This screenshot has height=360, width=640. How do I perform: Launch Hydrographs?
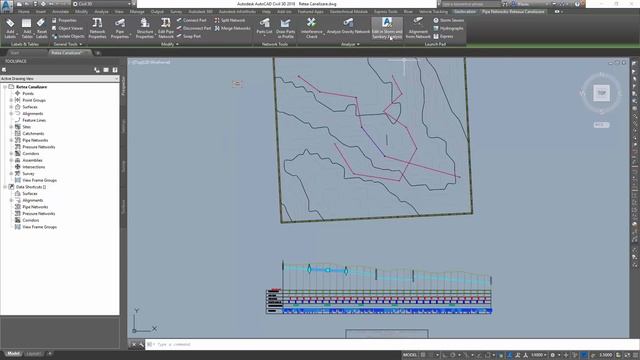[448, 28]
